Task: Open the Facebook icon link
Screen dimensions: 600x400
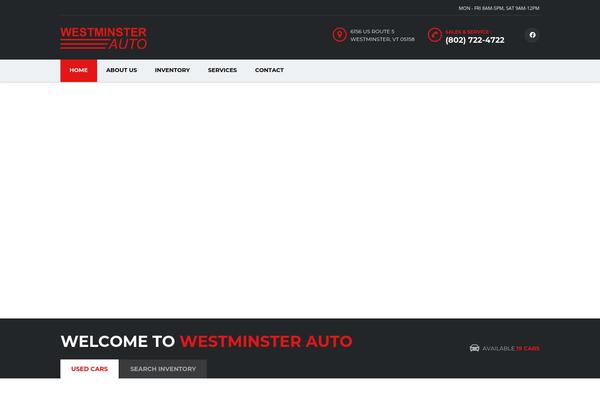Action: pos(532,35)
